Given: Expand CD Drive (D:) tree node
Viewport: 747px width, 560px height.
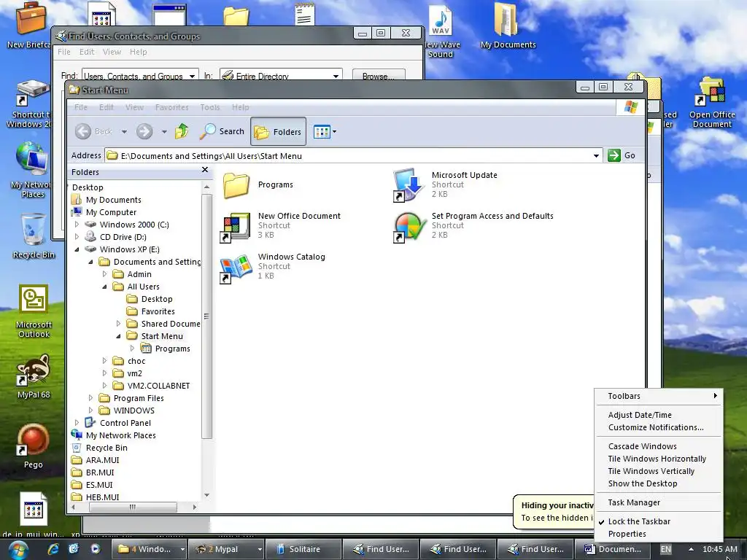Looking at the screenshot, I should point(77,237).
